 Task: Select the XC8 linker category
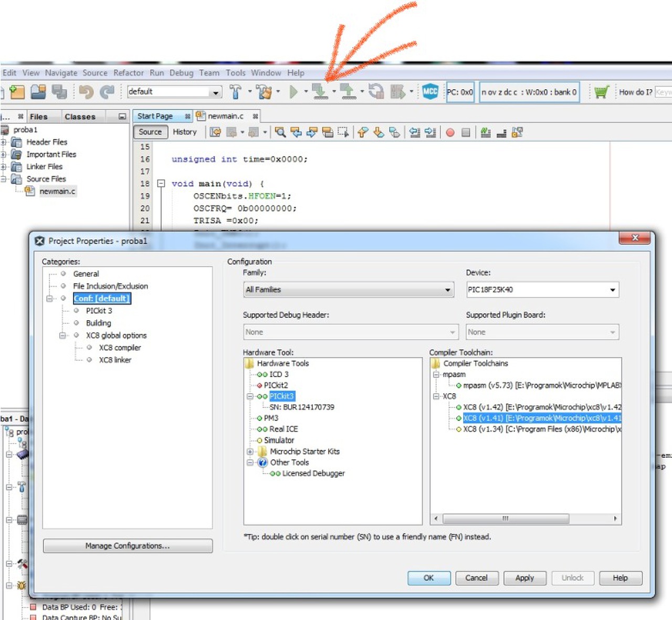tap(115, 360)
